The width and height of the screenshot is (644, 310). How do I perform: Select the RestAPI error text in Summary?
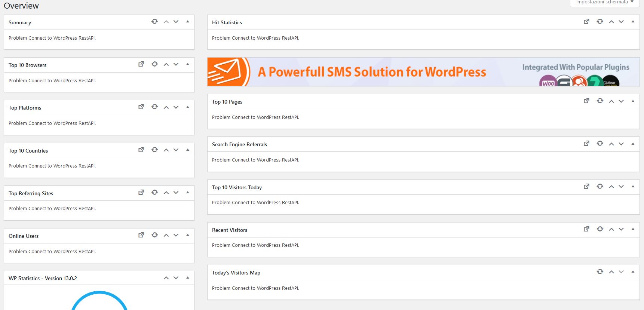pos(52,38)
